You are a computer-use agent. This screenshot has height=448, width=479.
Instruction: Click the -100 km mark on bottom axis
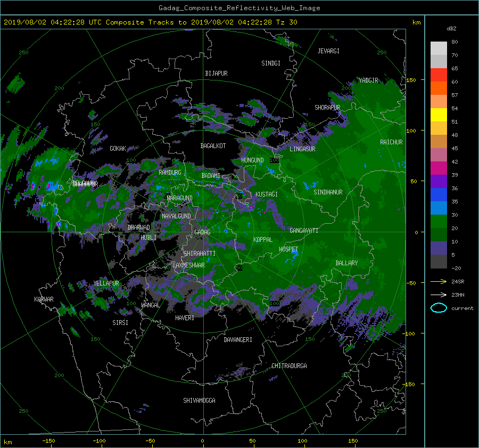[99, 441]
